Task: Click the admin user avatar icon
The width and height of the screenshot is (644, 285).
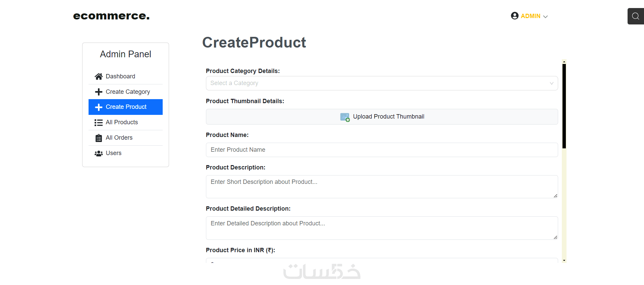Action: pyautogui.click(x=515, y=16)
